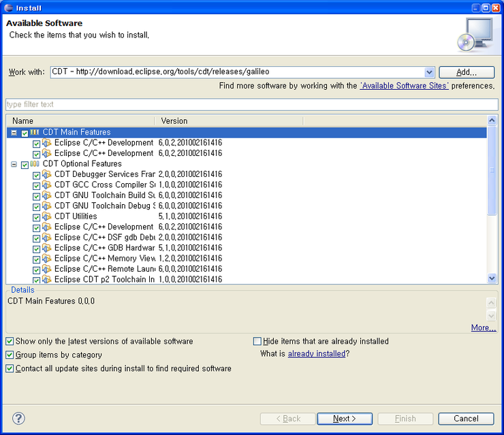Open the help question mark icon
The height and width of the screenshot is (435, 504).
coord(18,418)
